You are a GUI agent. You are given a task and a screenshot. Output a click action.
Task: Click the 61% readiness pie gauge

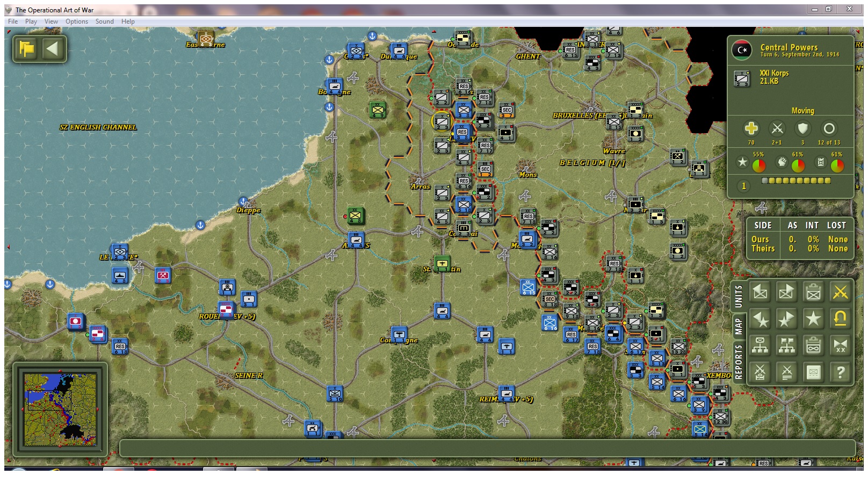pos(798,166)
